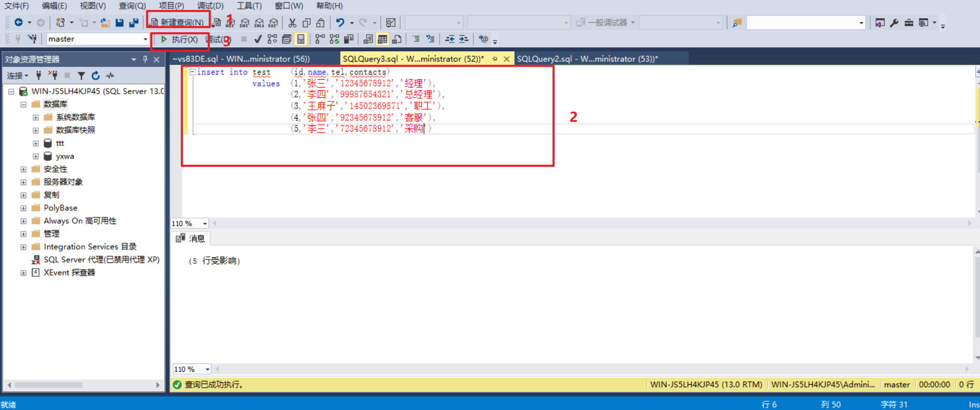The height and width of the screenshot is (410, 980).
Task: Open the master database dropdown
Action: (145, 39)
